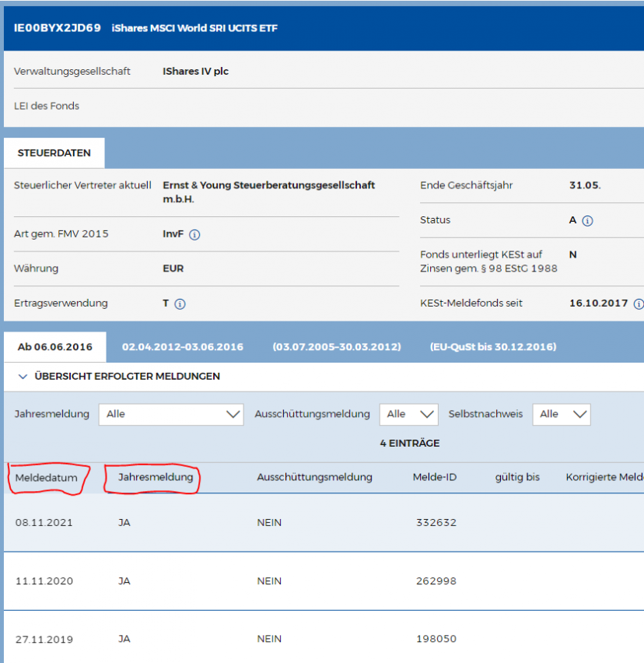644x663 pixels.
Task: Open the Selbstnachweis filter dropdown
Action: (x=562, y=414)
